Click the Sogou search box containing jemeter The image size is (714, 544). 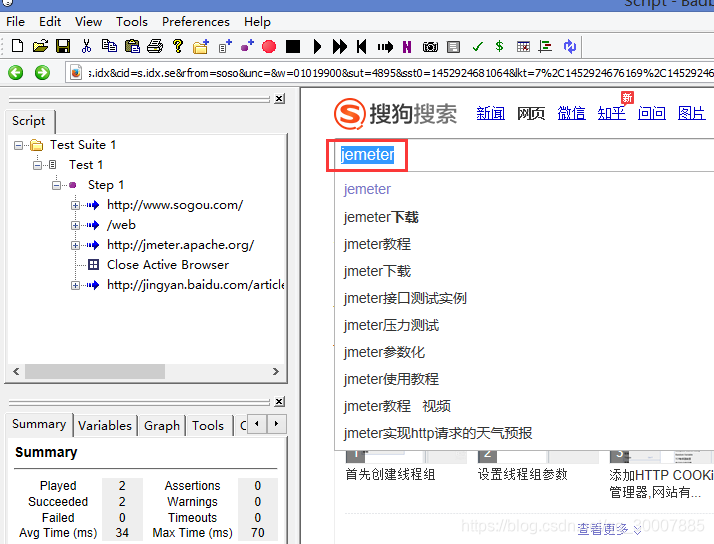[x=524, y=155]
